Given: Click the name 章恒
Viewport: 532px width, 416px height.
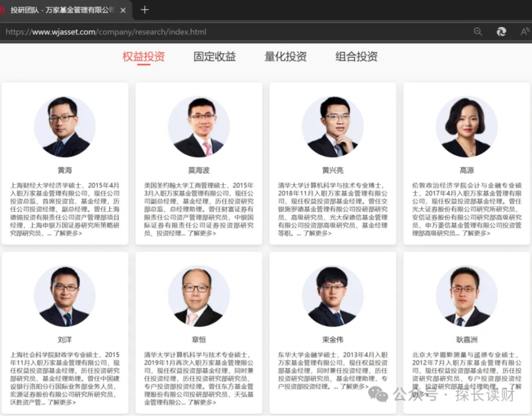Looking at the screenshot, I should (x=198, y=339).
